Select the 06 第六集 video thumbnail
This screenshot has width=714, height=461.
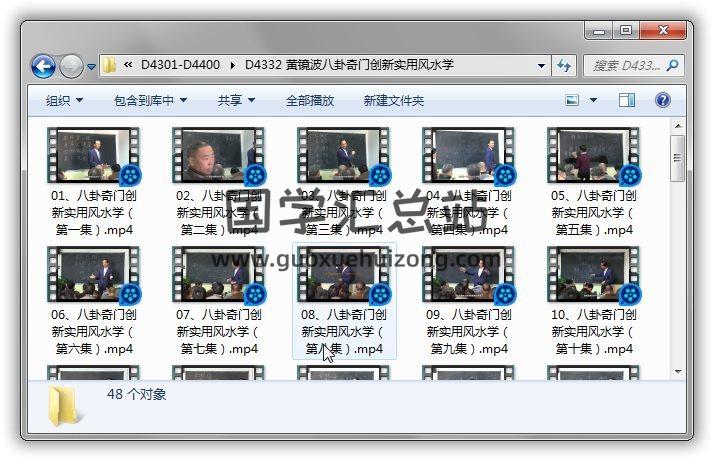point(93,274)
